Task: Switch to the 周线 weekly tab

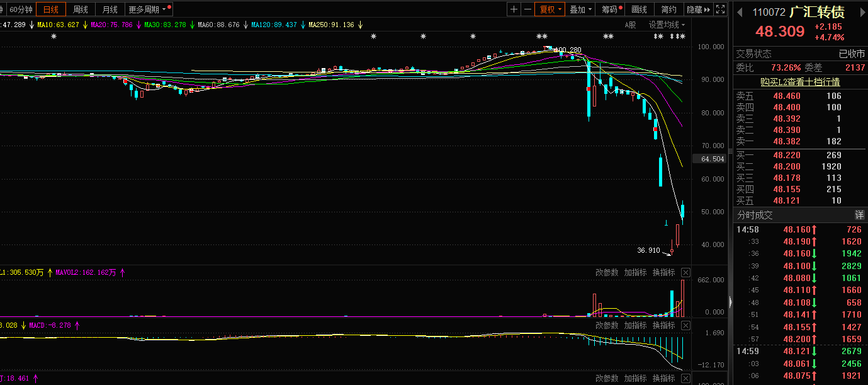Action: pyautogui.click(x=81, y=9)
